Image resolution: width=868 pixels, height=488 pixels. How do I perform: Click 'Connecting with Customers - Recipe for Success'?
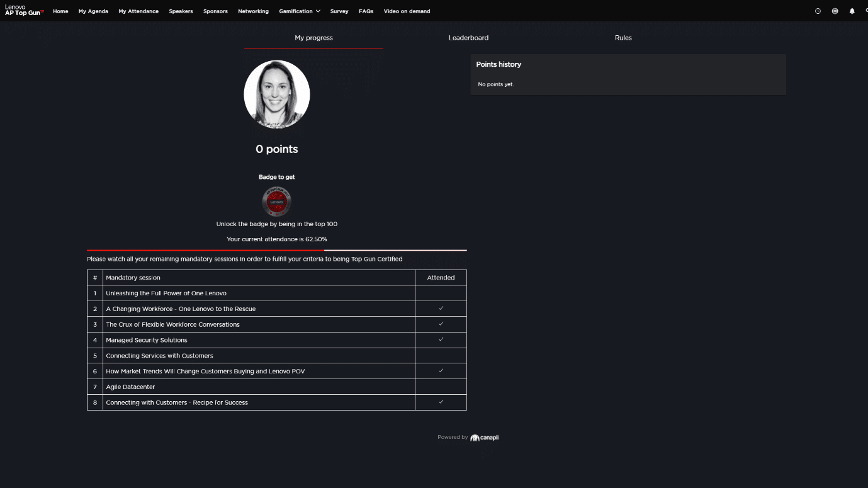coord(177,403)
